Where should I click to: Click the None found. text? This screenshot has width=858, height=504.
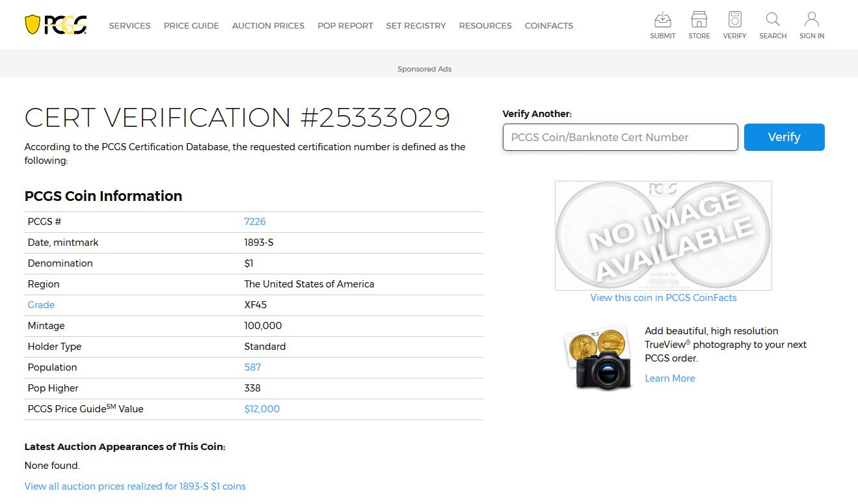pyautogui.click(x=52, y=466)
